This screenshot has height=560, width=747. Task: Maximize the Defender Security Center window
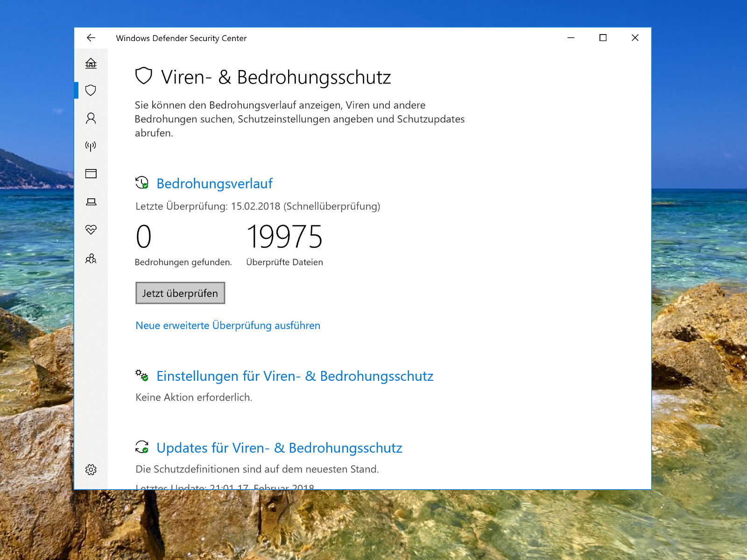tap(603, 38)
